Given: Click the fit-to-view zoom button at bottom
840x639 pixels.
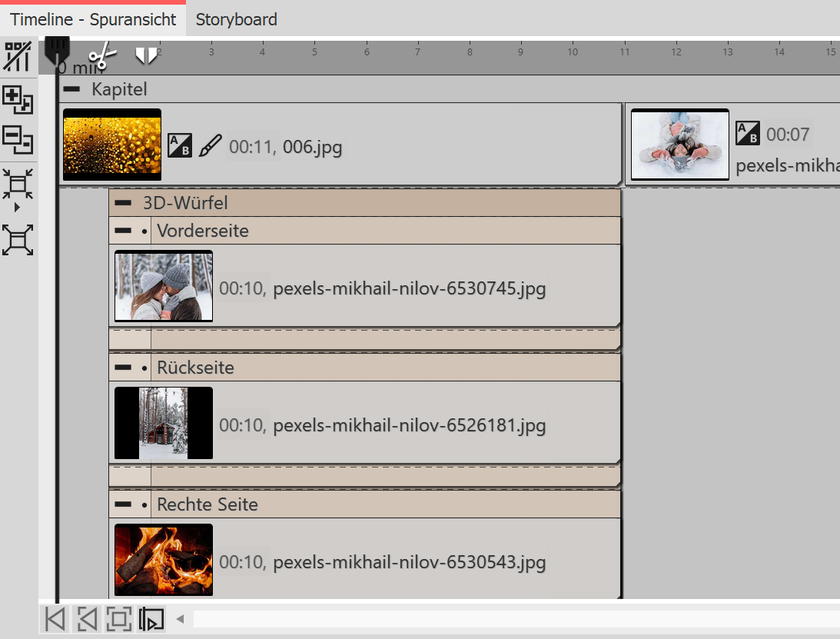Looking at the screenshot, I should coord(118,619).
